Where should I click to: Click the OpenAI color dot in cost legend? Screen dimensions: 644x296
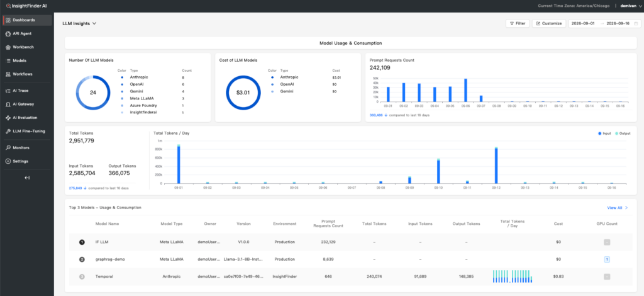[272, 84]
